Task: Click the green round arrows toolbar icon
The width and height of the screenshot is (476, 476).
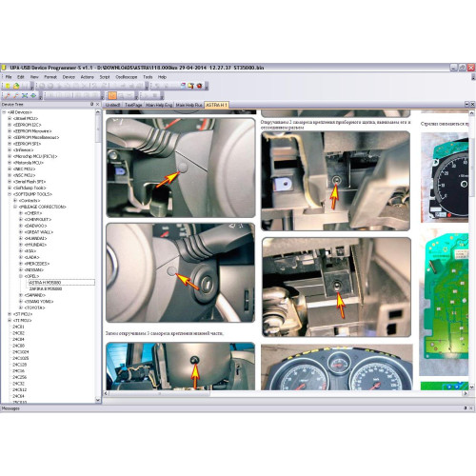Action: [33, 95]
